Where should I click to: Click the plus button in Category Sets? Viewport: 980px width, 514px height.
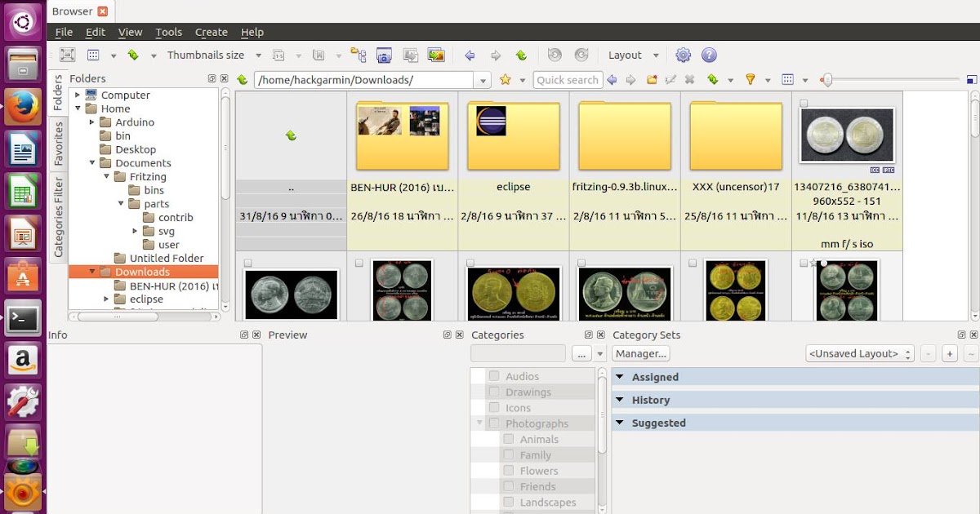coord(950,353)
